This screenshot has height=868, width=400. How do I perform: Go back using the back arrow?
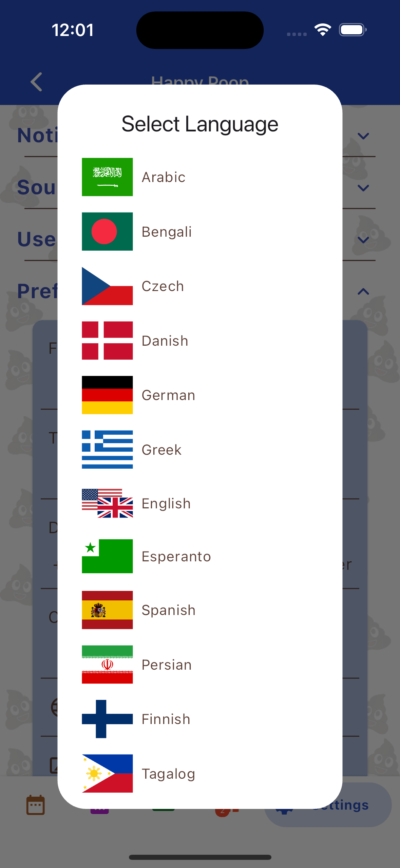click(x=36, y=82)
